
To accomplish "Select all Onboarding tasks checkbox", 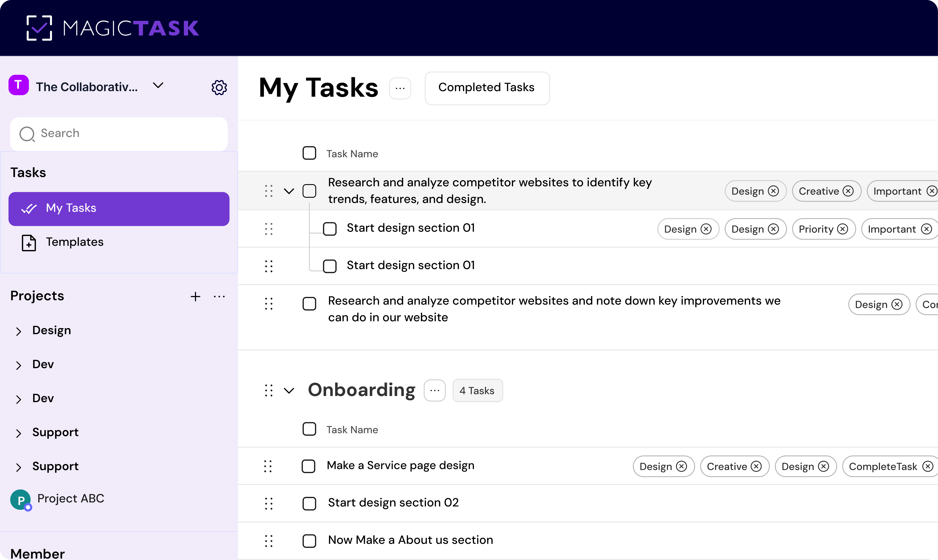I will [x=309, y=429].
